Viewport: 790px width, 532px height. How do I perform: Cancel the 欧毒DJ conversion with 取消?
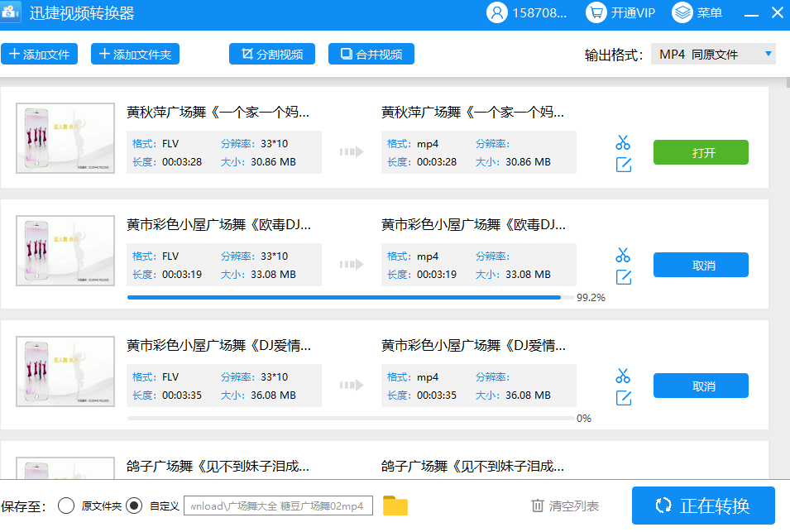coord(701,265)
